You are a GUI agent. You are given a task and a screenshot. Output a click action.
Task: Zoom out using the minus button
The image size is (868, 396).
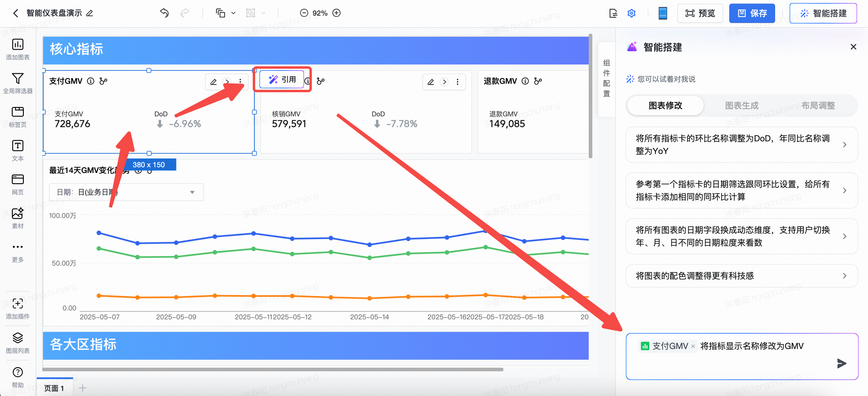[x=304, y=13]
